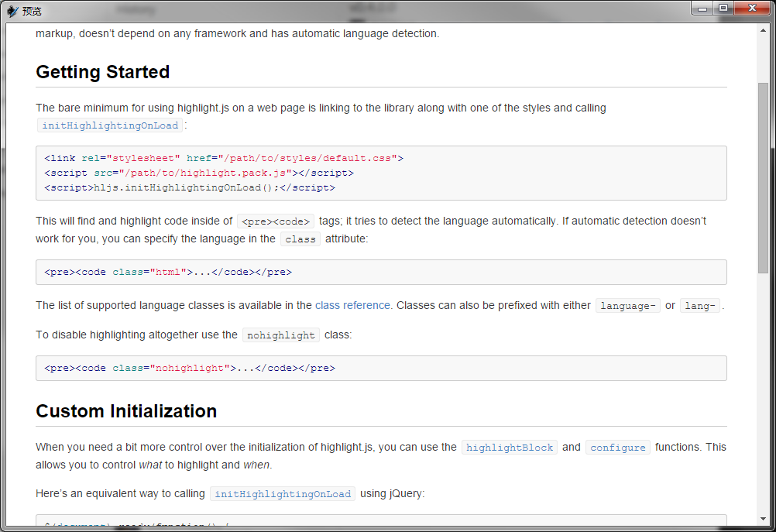The width and height of the screenshot is (776, 532).
Task: Click the inline "lang-" prefix code
Action: pyautogui.click(x=700, y=306)
